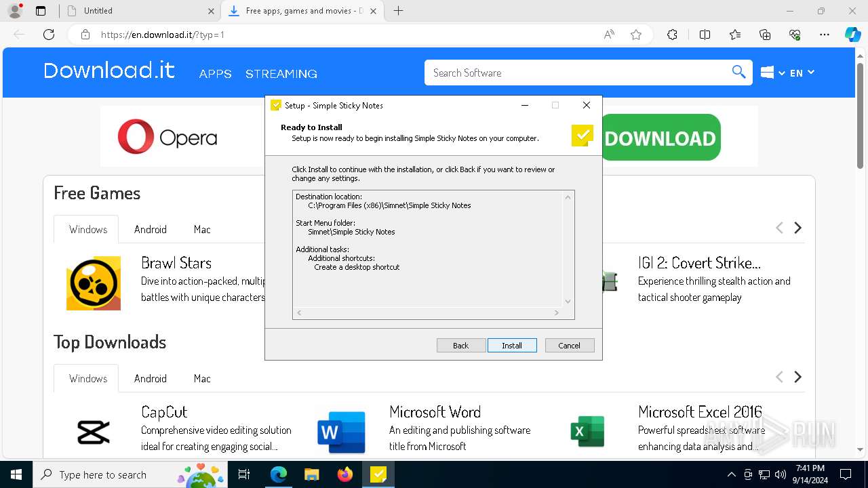Open the Favorites list icon
The height and width of the screenshot is (488, 868).
[x=735, y=35]
